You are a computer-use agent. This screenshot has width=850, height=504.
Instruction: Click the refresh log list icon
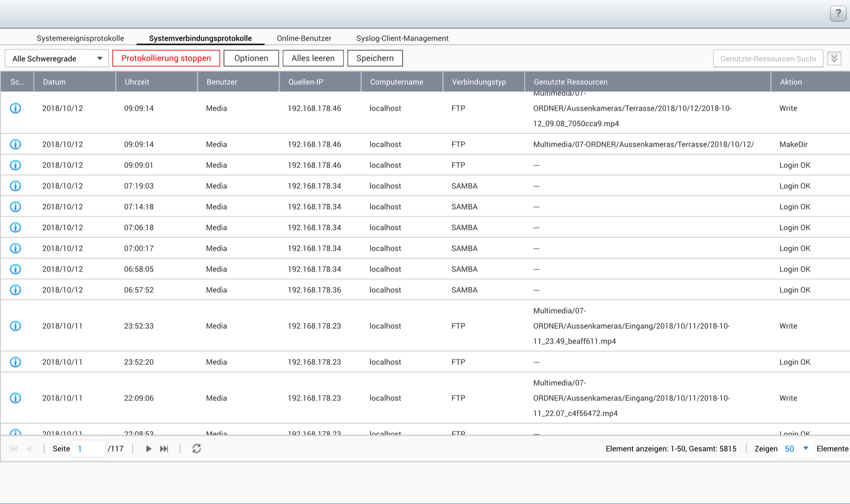tap(197, 448)
